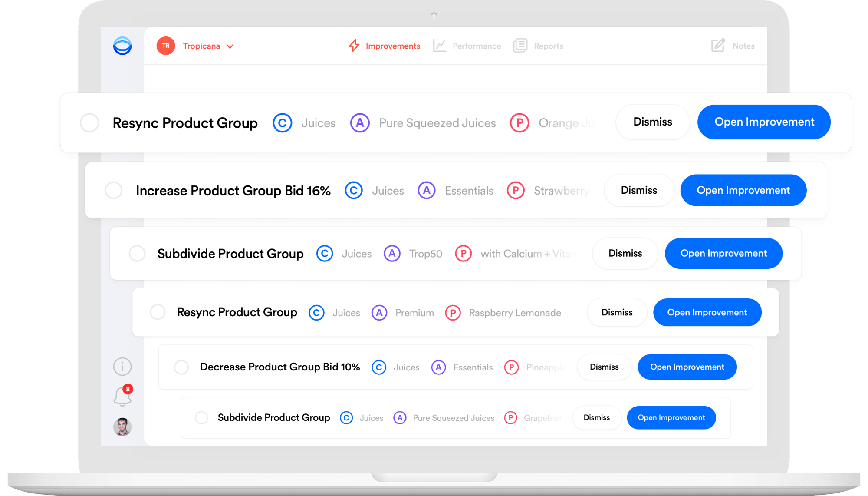The width and height of the screenshot is (868, 496).
Task: Toggle checkbox for Subdivide Product Group Trop50
Action: pyautogui.click(x=138, y=254)
